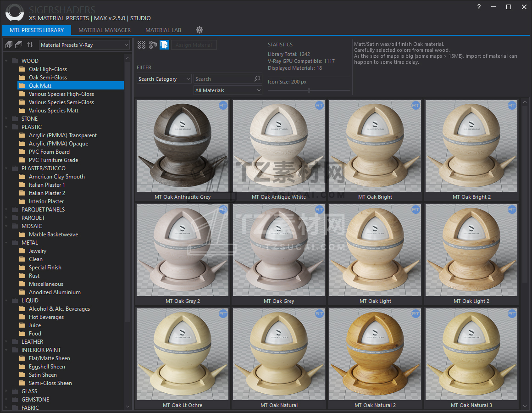Viewport: 532px width, 413px height.
Task: Collapse the WOOD category arrow
Action: tap(6, 61)
